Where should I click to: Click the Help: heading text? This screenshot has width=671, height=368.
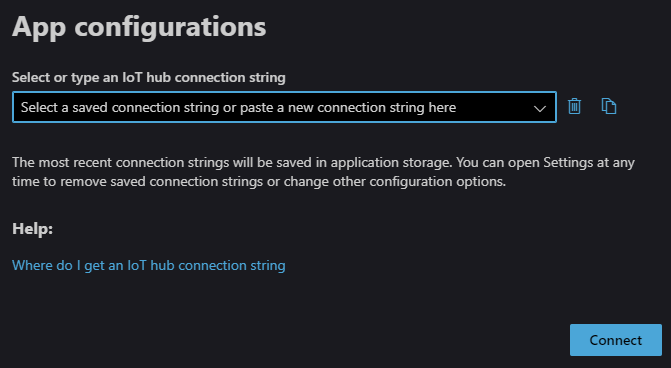coord(33,229)
